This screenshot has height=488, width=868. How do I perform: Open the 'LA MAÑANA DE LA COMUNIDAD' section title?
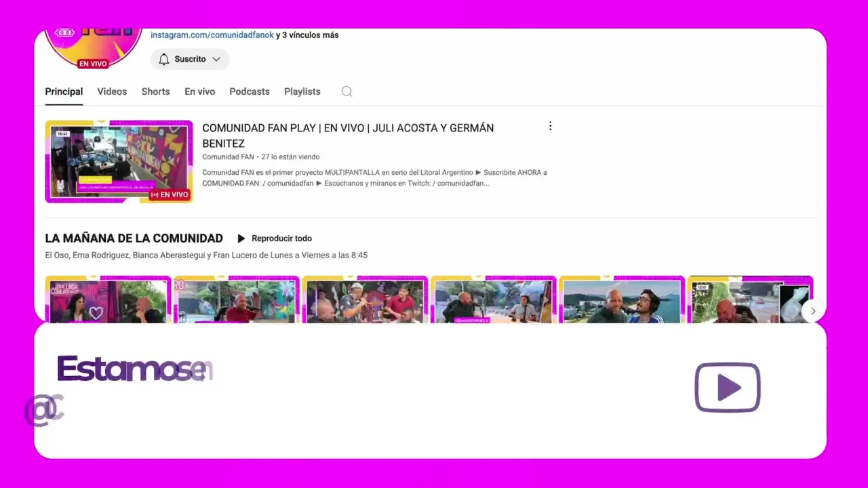point(134,238)
